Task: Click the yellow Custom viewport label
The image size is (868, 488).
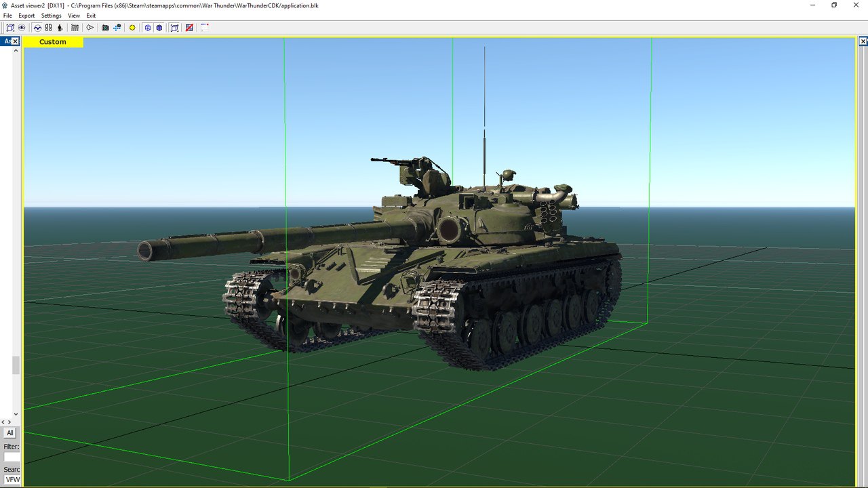Action: click(x=53, y=42)
